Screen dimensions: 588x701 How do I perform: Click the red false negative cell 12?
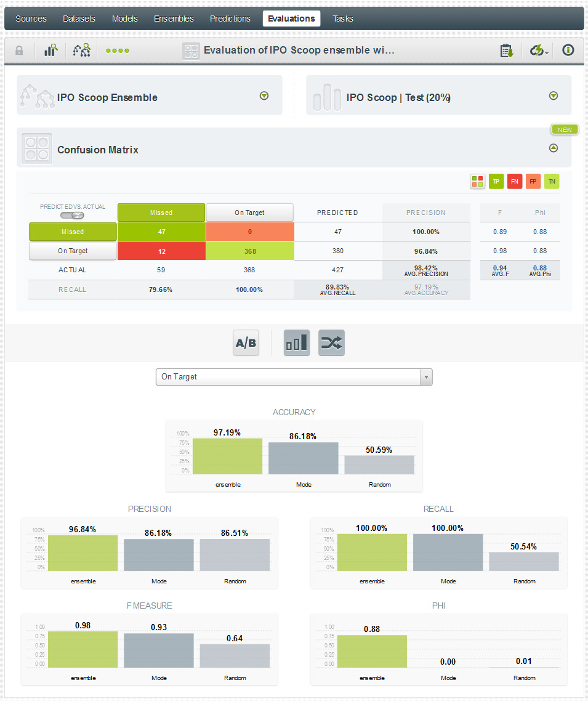click(x=161, y=251)
